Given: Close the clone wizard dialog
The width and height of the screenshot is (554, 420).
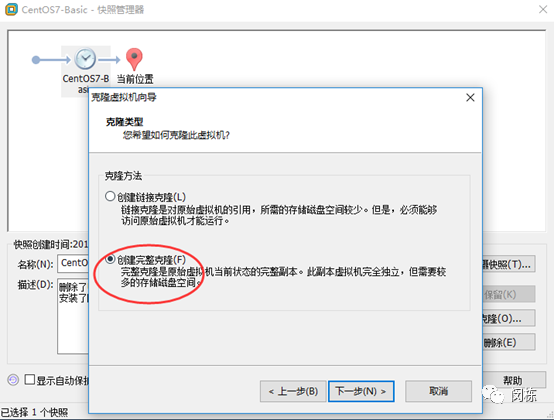Looking at the screenshot, I should coord(470,97).
